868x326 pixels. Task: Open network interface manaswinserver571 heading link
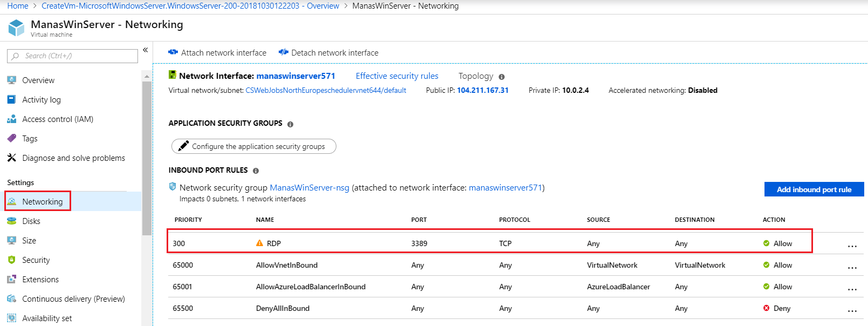tap(295, 76)
